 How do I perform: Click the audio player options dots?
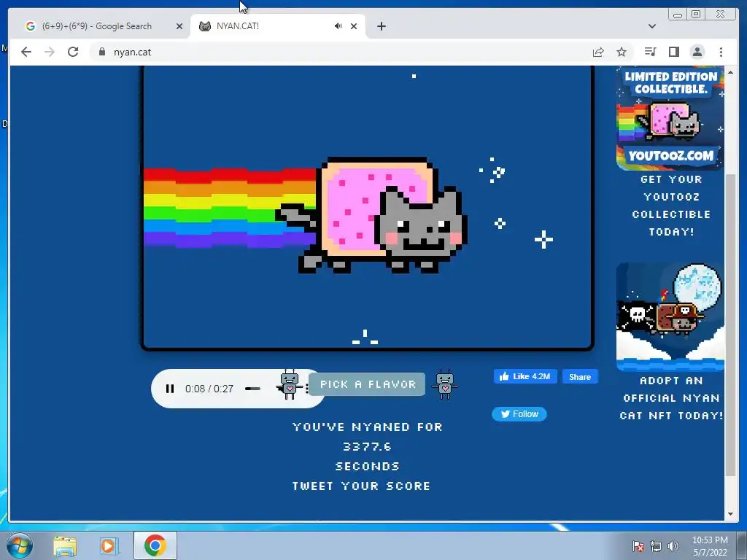pos(307,389)
